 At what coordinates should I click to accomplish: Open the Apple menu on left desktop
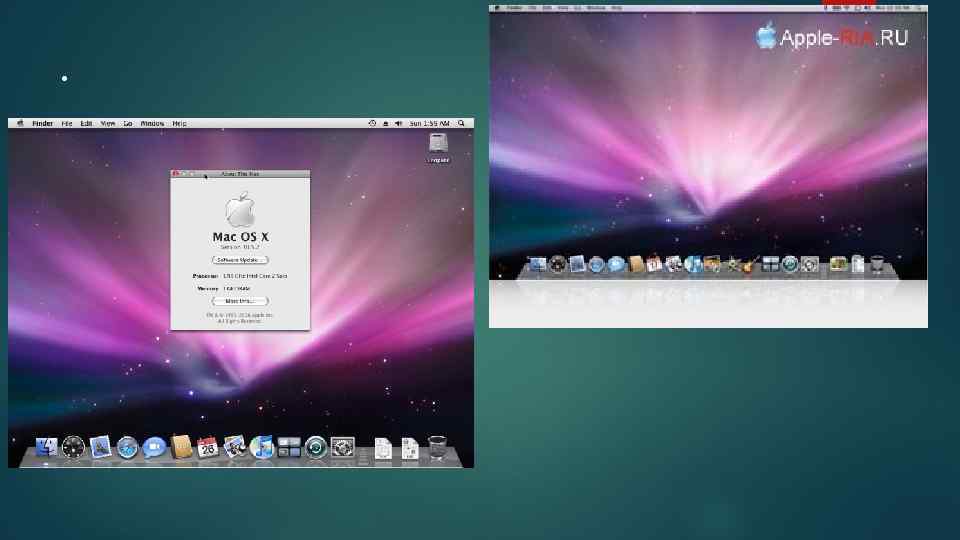coord(20,123)
